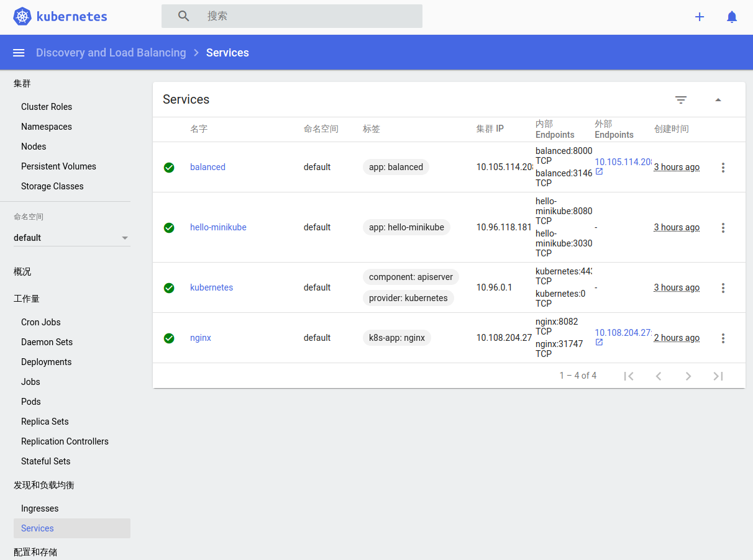Open Deployments in sidebar

[x=47, y=362]
